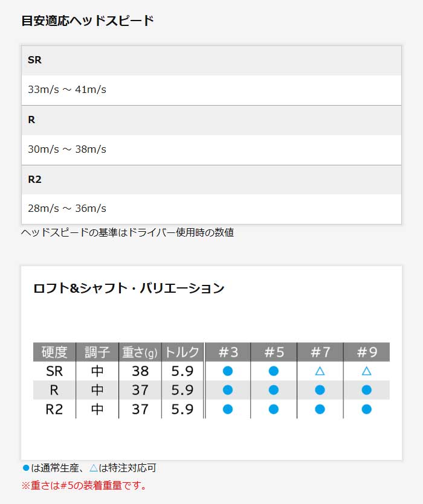Viewport: 423px width, 504px height.
Task: Click the triangle icon for SR #9
Action: (366, 371)
